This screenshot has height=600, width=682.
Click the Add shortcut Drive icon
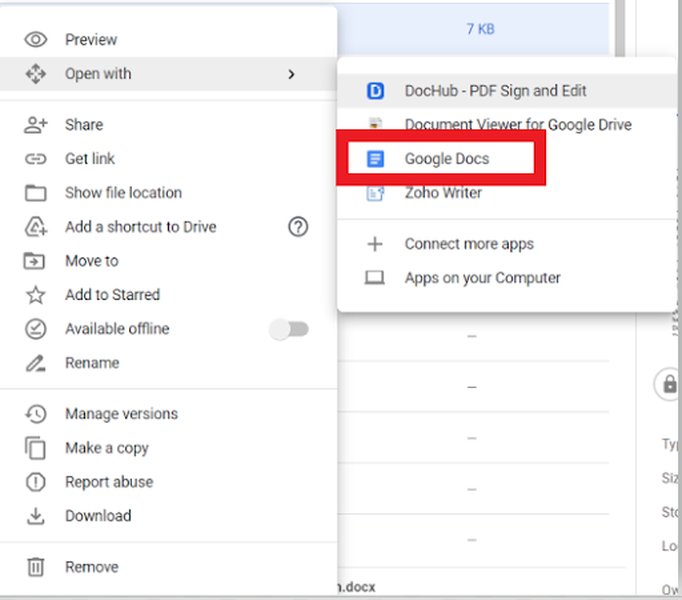pyautogui.click(x=36, y=227)
